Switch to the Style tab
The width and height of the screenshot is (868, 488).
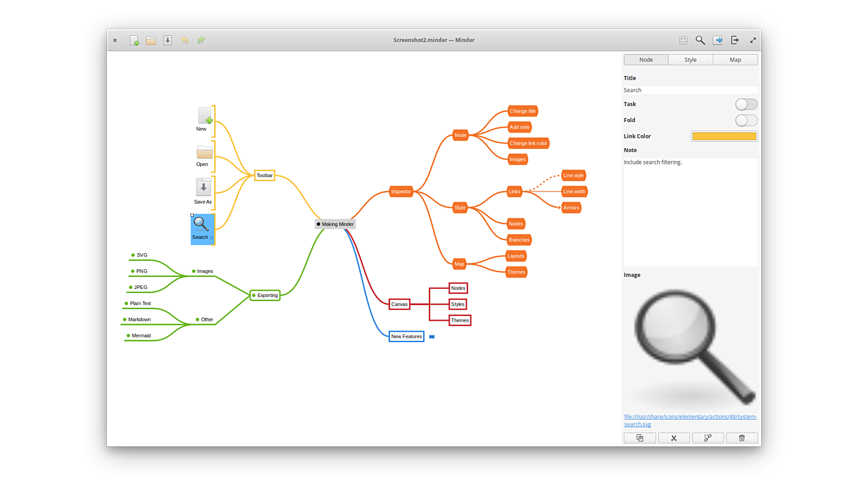690,60
